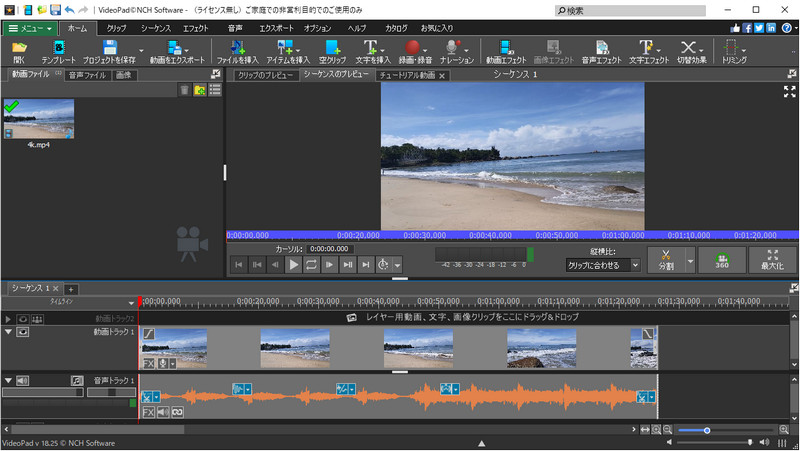800x451 pixels.
Task: Click 文字を挿入 add text icon
Action: point(371,52)
